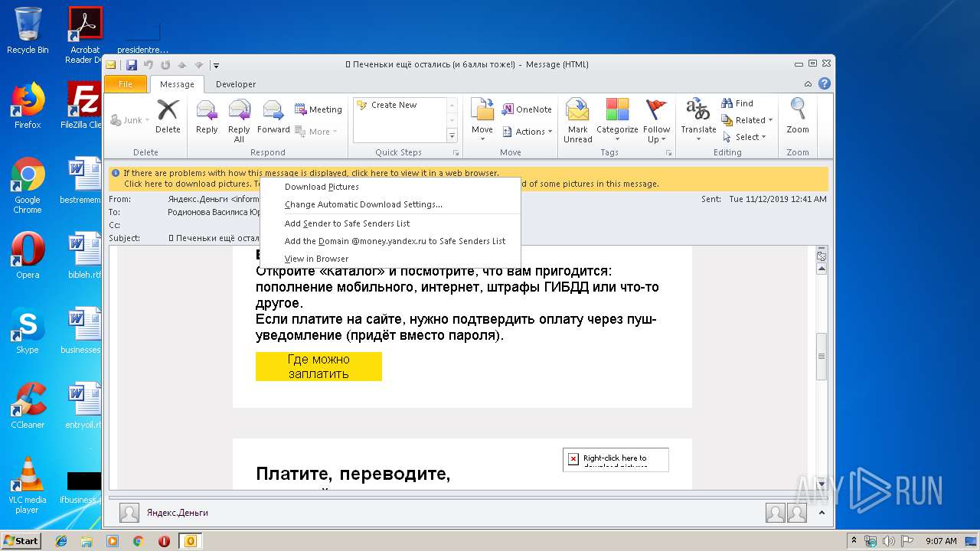Customize the Quick Access Toolbar dropdown
The width and height of the screenshot is (980, 551).
(216, 65)
